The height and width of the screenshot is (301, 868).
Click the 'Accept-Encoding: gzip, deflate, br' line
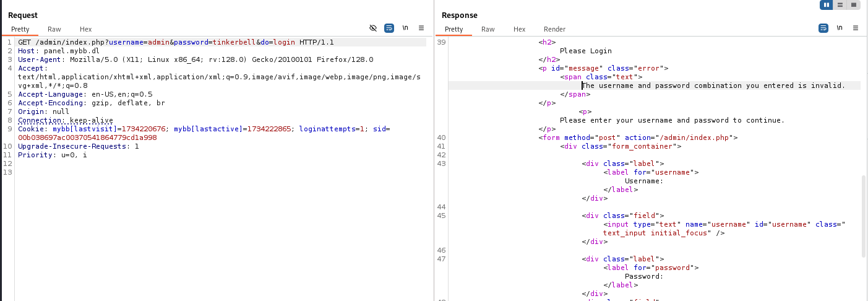(x=92, y=103)
